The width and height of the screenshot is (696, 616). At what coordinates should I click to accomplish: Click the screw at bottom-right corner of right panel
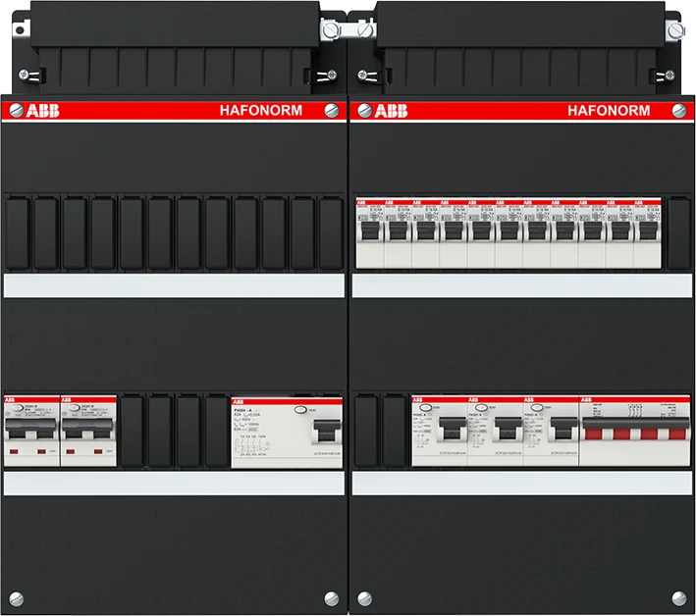pyautogui.click(x=680, y=596)
